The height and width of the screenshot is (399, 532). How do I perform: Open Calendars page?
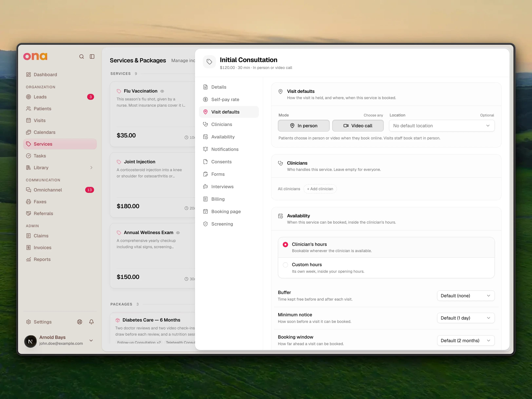pos(60,132)
